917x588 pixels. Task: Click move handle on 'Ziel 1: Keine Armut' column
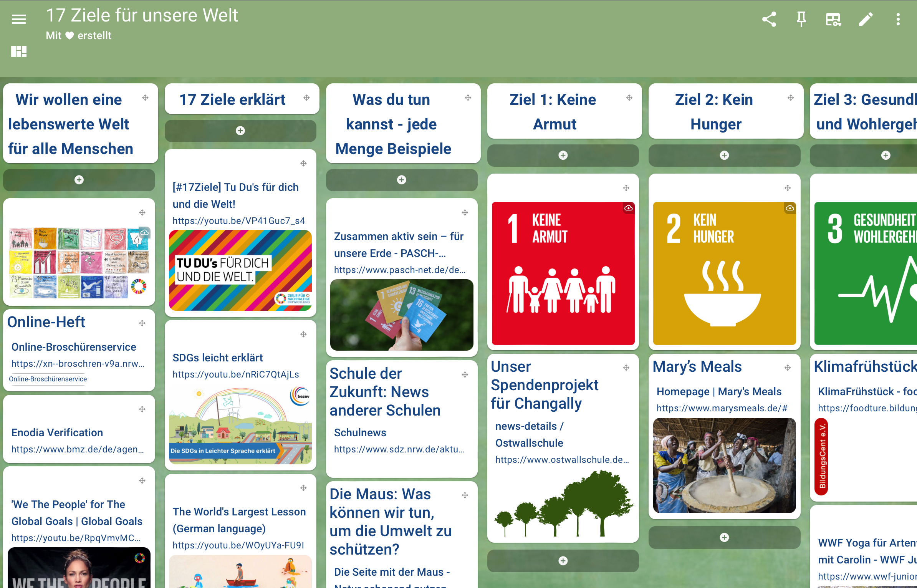click(629, 98)
